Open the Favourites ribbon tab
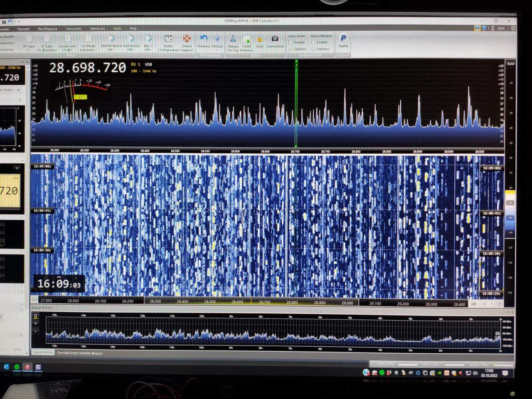This screenshot has height=399, width=532. pyautogui.click(x=74, y=29)
